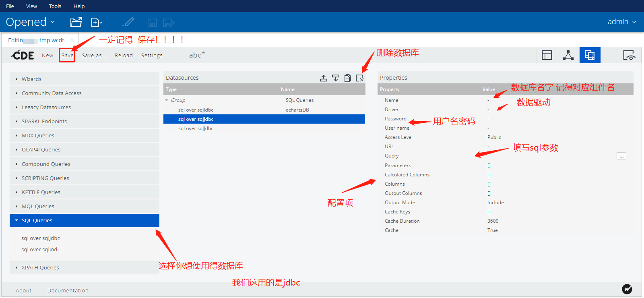
Task: Open the admin user menu
Action: pos(622,22)
